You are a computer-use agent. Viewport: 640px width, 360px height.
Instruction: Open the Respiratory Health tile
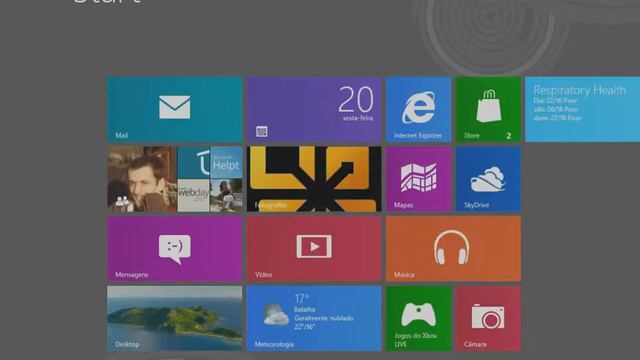coord(582,109)
